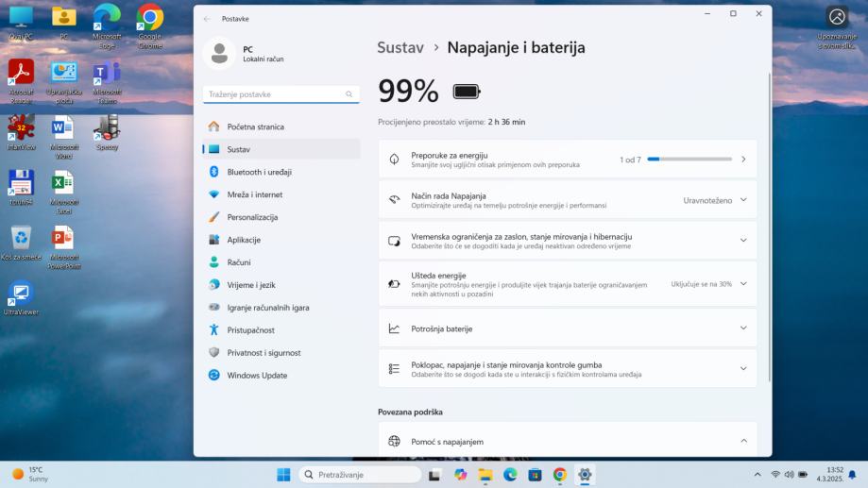Click the Sustav breadcrumb link
Viewport: 868px width, 488px height.
tap(400, 47)
